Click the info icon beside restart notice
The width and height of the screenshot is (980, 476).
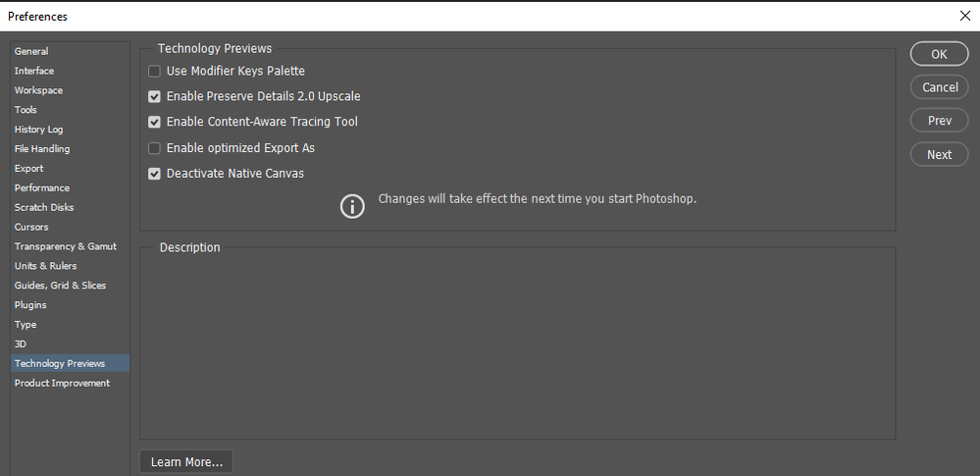(352, 207)
